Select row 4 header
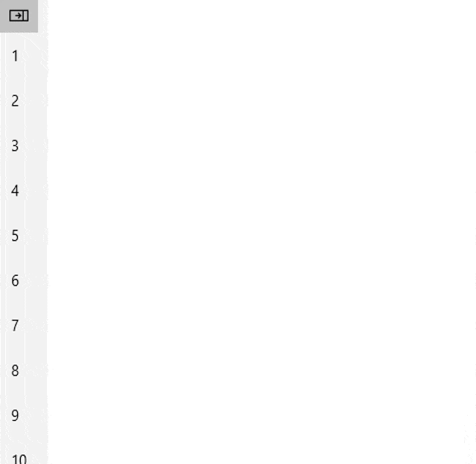This screenshot has height=464, width=476. (x=24, y=190)
